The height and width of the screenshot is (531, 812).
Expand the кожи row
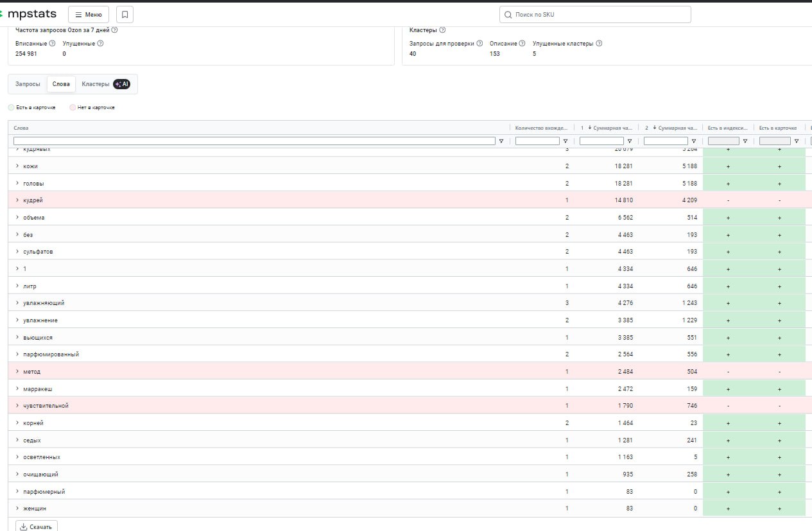[x=17, y=166]
